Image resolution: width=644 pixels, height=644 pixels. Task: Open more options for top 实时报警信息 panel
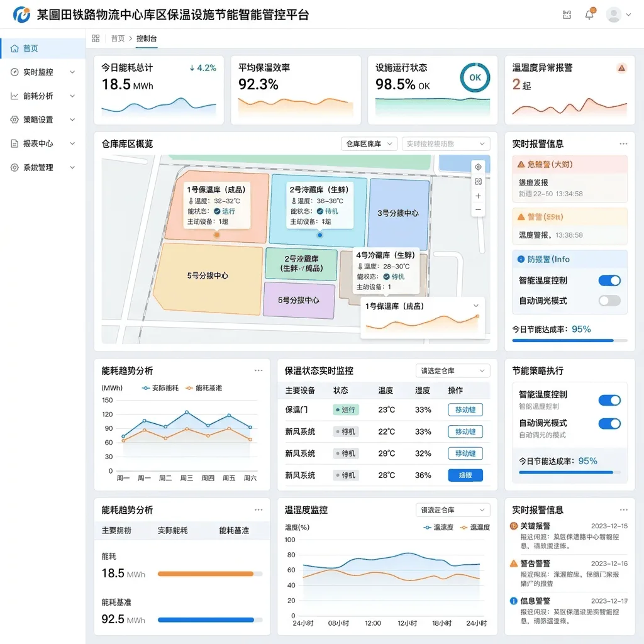(623, 144)
